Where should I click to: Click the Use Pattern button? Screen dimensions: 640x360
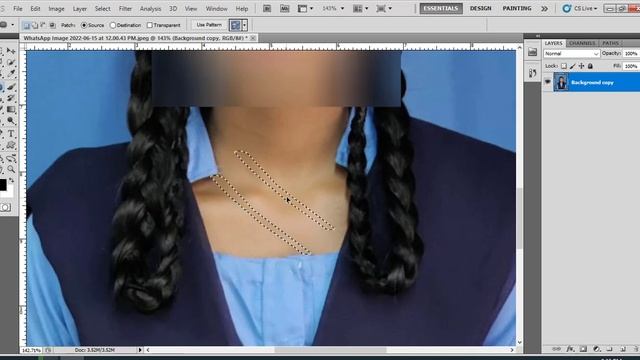[209, 25]
